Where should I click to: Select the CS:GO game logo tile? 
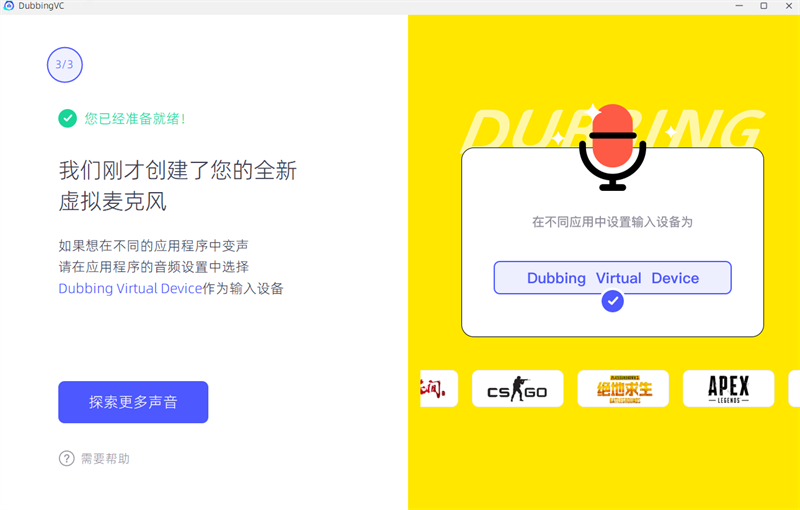coord(517,389)
